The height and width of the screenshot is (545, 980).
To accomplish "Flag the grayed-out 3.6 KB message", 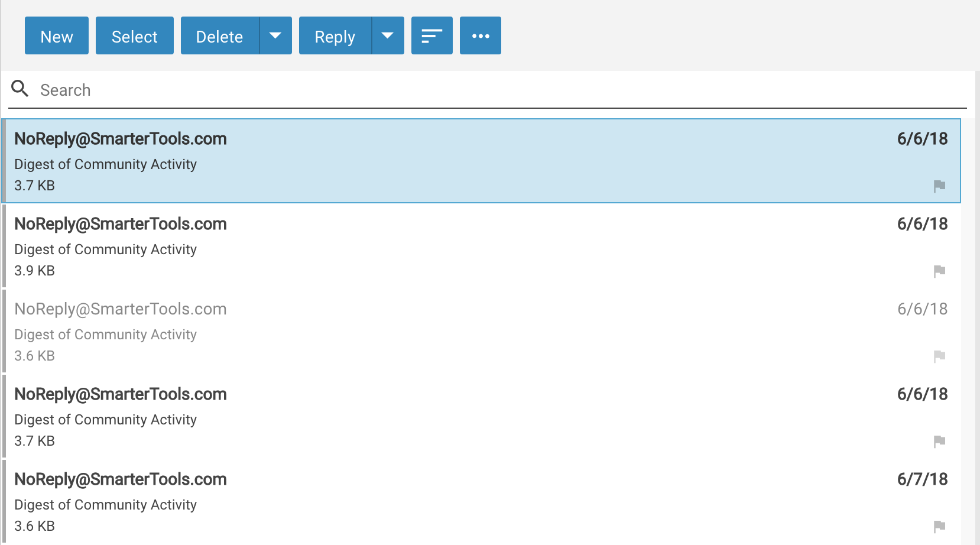I will 939,356.
